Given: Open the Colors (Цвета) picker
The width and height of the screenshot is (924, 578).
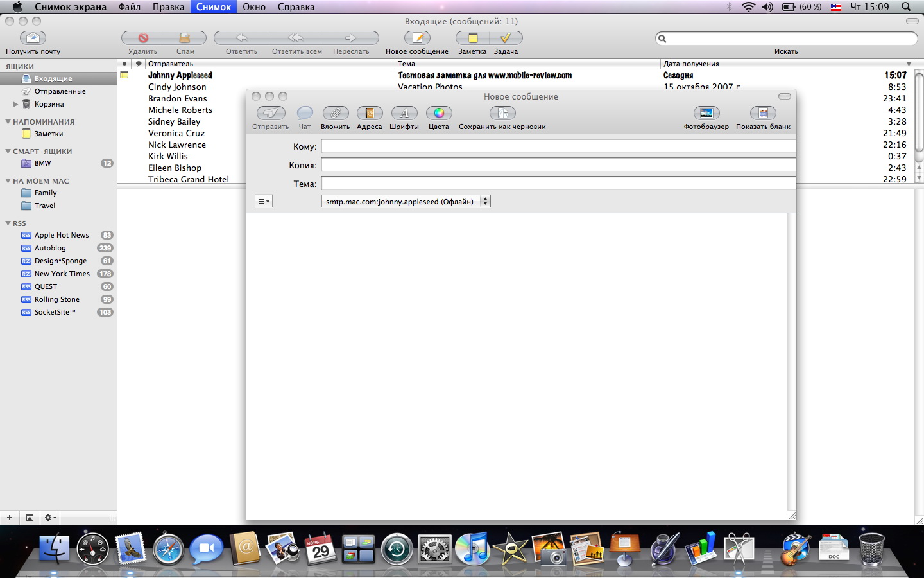Looking at the screenshot, I should (439, 113).
